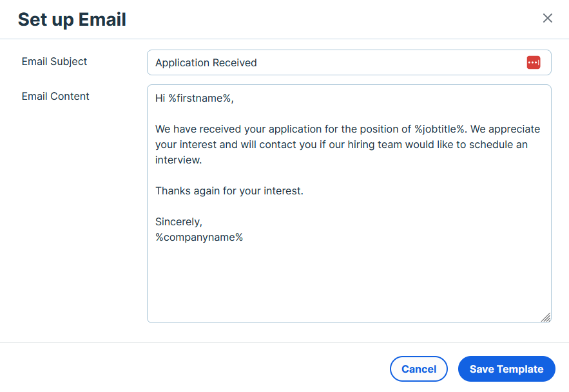Click on the 'Sincerely,' line
This screenshot has height=392, width=569.
tap(178, 221)
